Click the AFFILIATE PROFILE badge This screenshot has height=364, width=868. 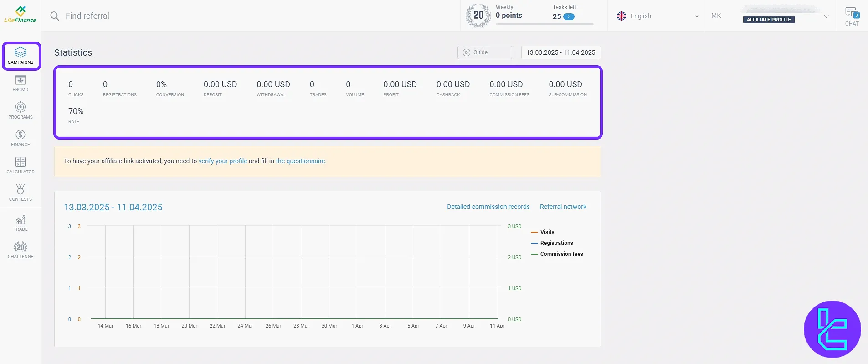(769, 20)
